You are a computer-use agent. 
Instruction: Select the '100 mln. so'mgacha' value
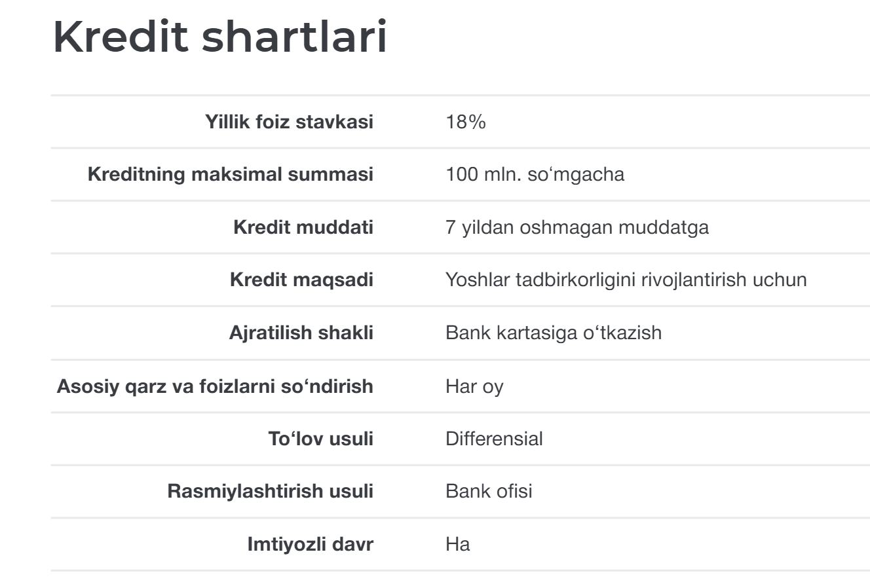tap(535, 175)
